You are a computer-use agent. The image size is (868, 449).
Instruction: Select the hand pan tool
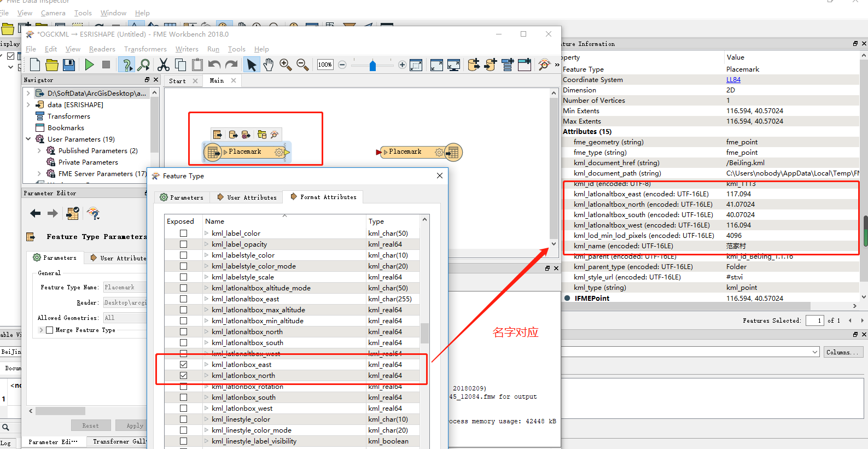[268, 65]
